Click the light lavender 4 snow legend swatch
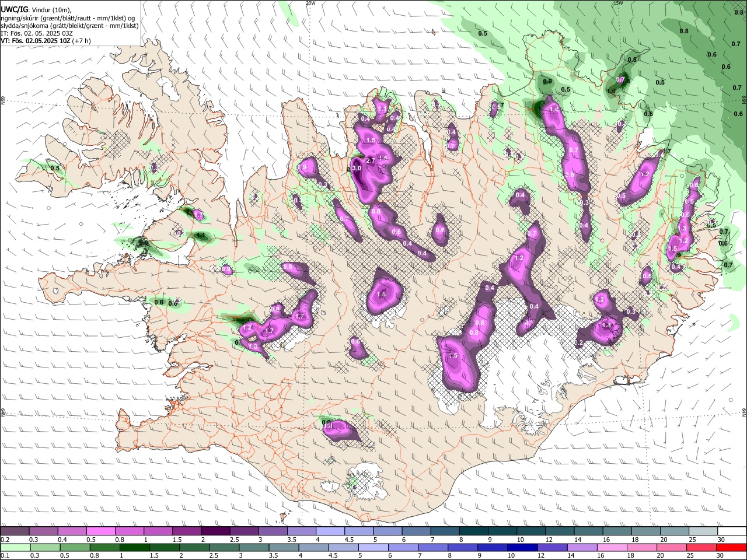This screenshot has width=747, height=560. click(x=330, y=531)
